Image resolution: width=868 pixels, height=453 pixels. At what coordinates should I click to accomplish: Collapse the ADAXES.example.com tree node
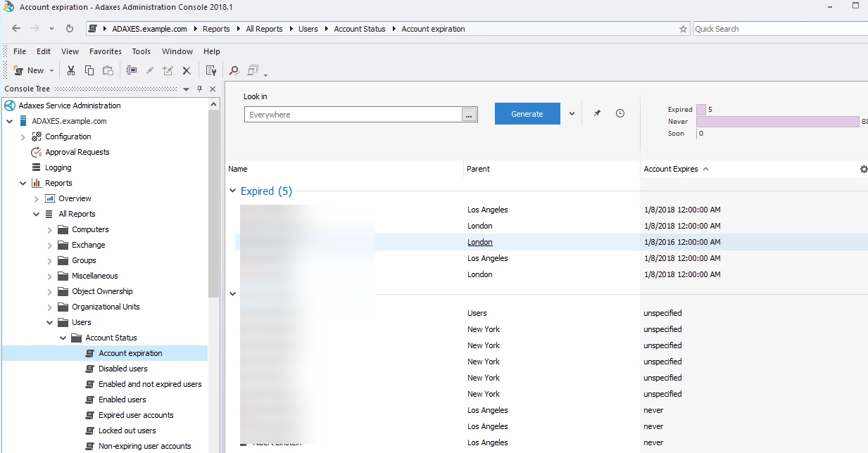(10, 121)
